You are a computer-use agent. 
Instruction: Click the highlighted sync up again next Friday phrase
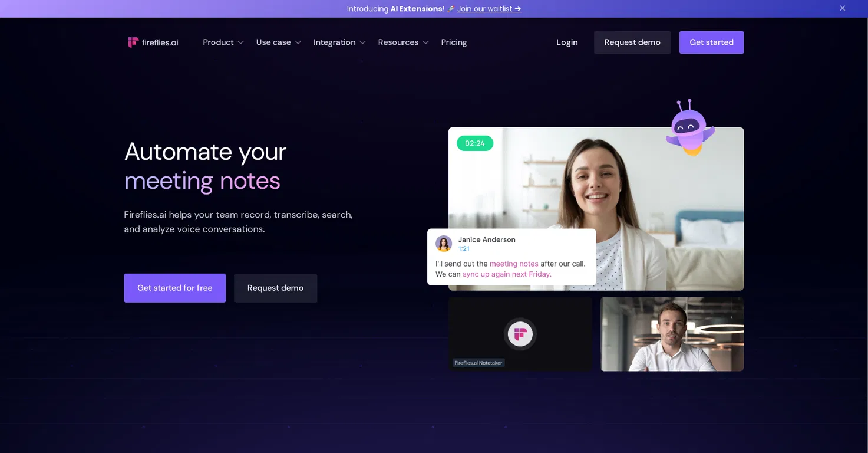coord(507,274)
